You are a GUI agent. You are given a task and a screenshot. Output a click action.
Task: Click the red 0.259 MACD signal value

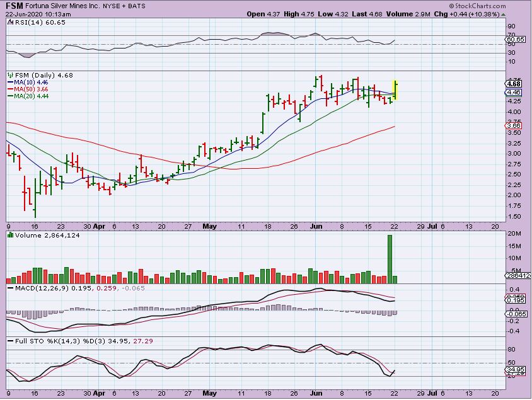(x=106, y=288)
